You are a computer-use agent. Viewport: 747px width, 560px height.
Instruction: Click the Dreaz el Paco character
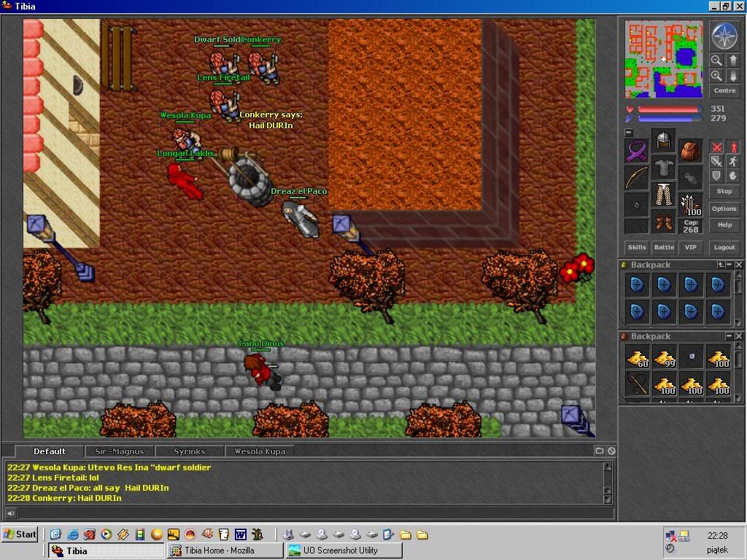point(301,219)
